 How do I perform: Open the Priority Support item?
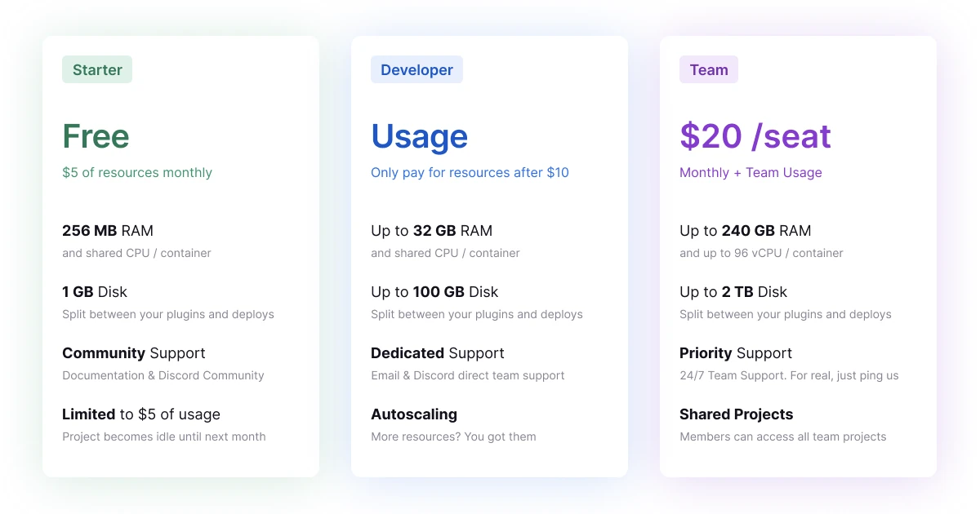coord(736,353)
